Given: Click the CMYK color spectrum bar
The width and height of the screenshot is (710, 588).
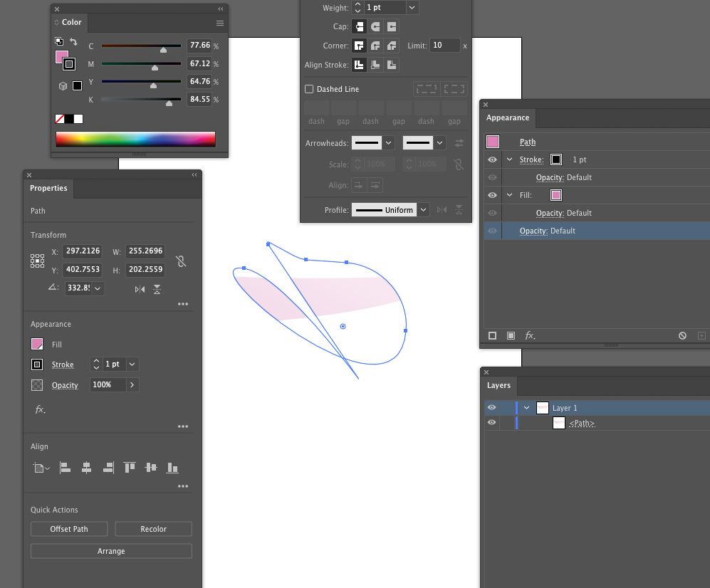Looking at the screenshot, I should [x=135, y=139].
